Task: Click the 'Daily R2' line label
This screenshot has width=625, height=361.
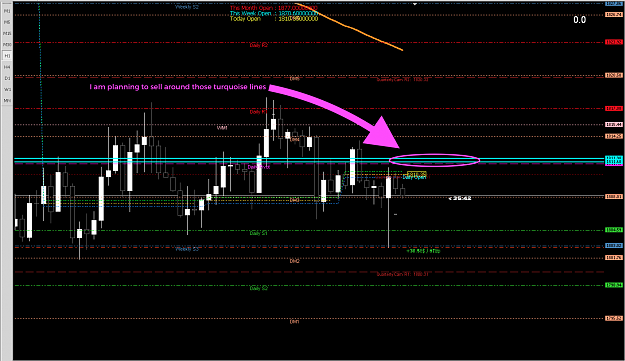Action: coord(259,45)
